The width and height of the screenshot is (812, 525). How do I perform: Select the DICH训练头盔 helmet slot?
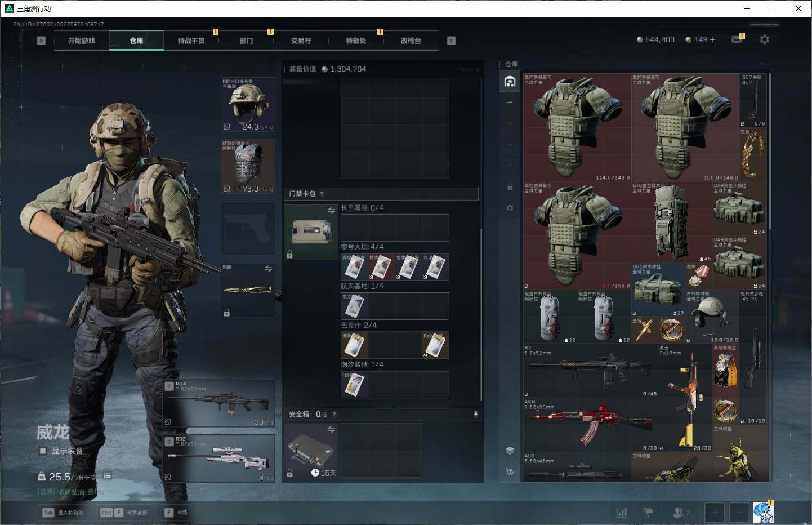[248, 105]
